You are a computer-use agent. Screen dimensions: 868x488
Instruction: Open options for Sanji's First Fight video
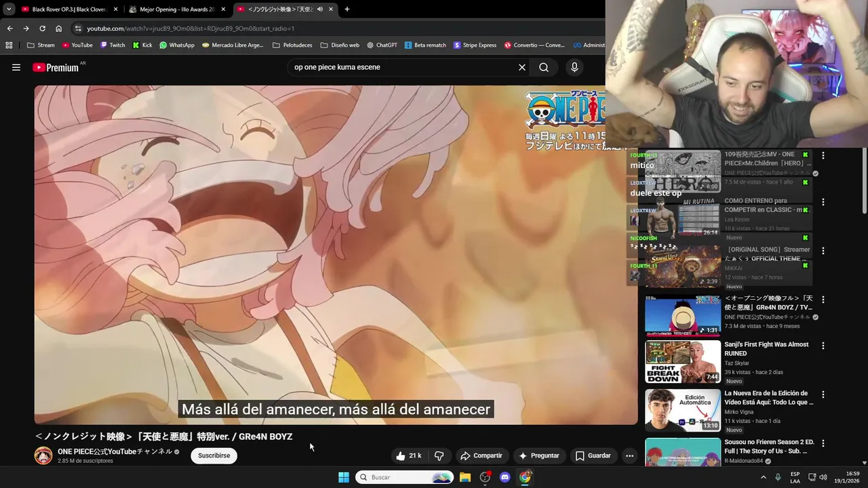(x=823, y=346)
